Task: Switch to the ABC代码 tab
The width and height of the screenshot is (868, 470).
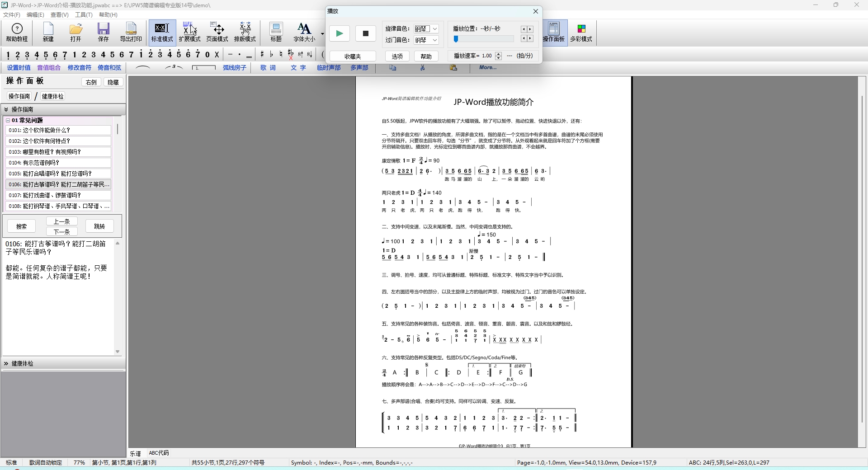Action: (x=159, y=453)
